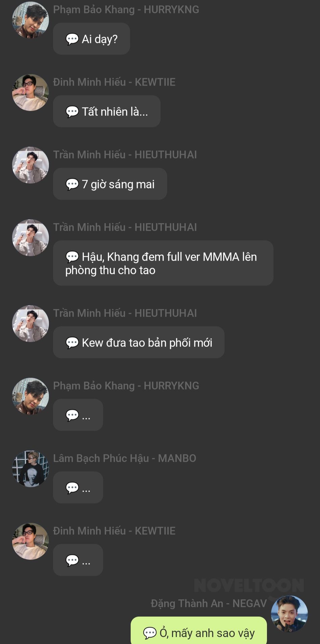The image size is (320, 644).
Task: Click the Lâm Bạch Phúc Hậu avatar
Action: 31,469
